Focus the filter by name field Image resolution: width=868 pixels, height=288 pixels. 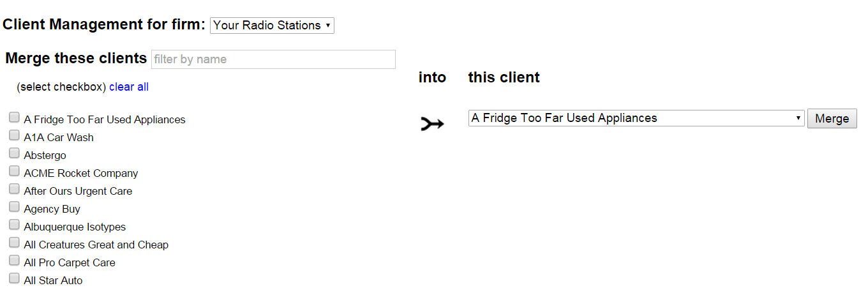[273, 59]
